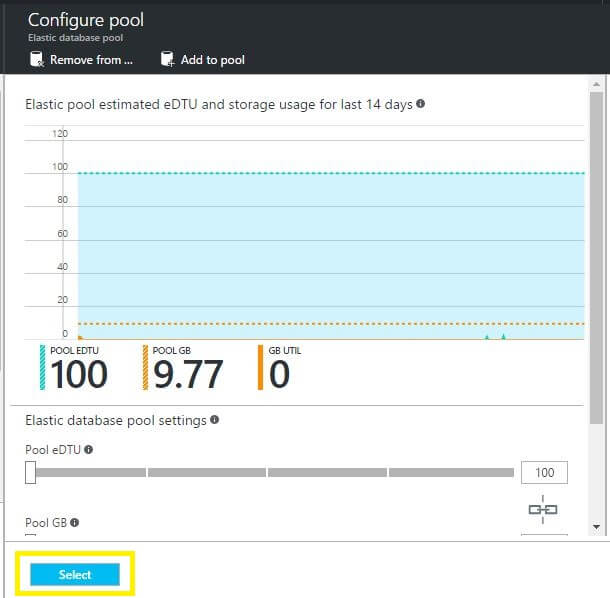Select the POOL EDTU 100 metric tile

click(74, 368)
